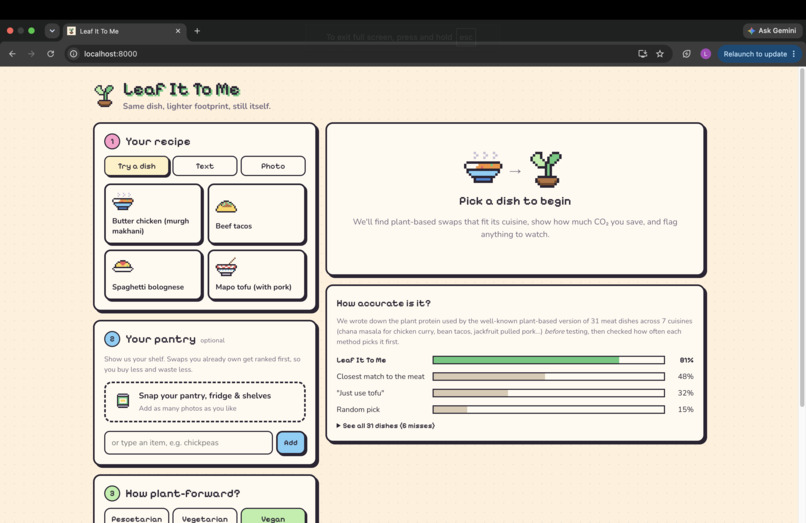
Task: Click the install app icon in address bar
Action: [643, 53]
